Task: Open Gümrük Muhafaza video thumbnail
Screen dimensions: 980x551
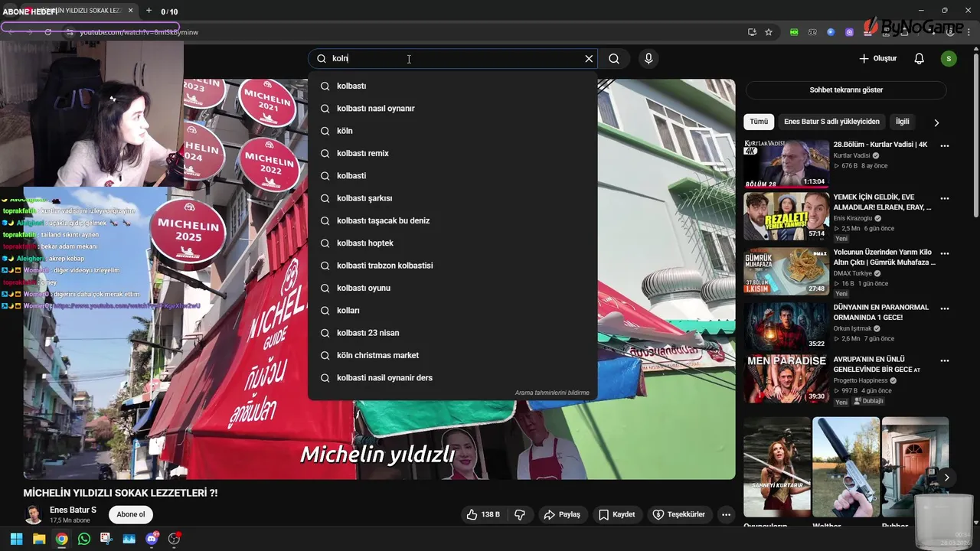Action: click(x=786, y=271)
